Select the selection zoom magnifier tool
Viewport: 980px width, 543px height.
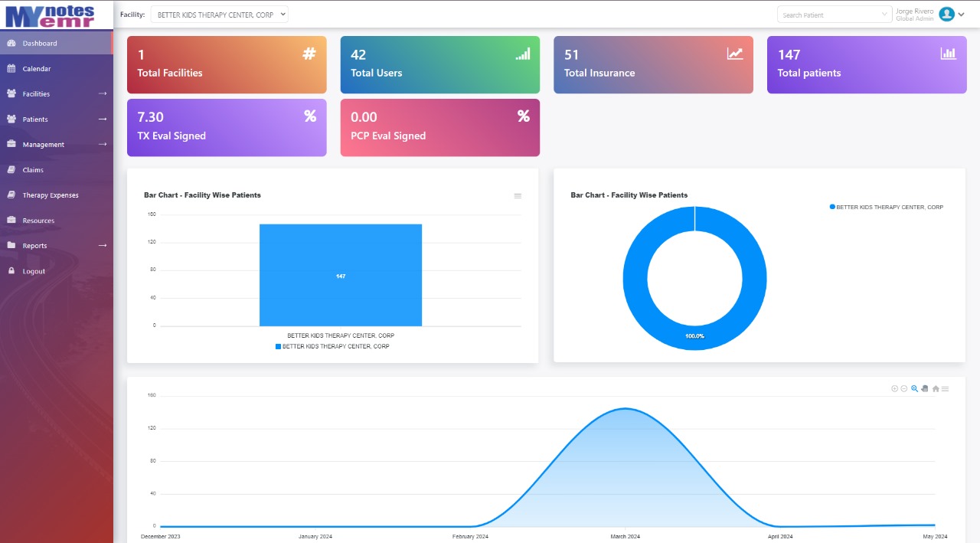tap(914, 389)
